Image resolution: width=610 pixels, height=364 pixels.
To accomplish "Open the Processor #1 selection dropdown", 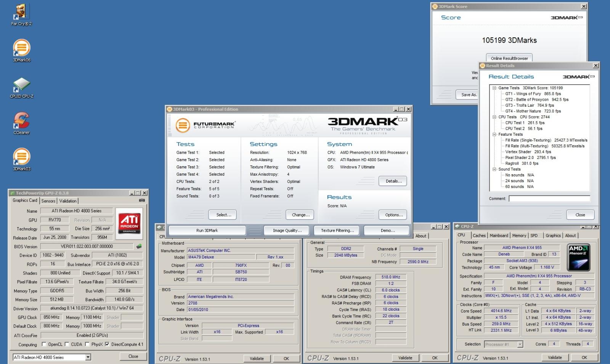I will pos(520,344).
